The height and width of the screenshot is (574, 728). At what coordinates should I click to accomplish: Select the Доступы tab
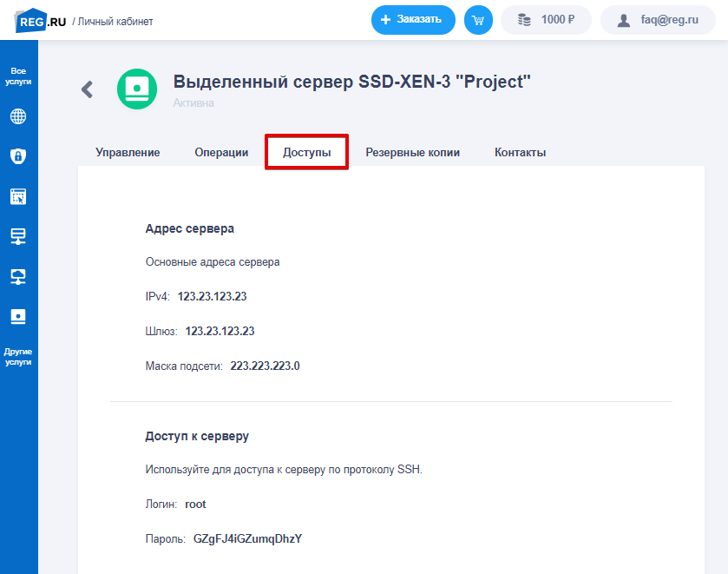(x=306, y=153)
